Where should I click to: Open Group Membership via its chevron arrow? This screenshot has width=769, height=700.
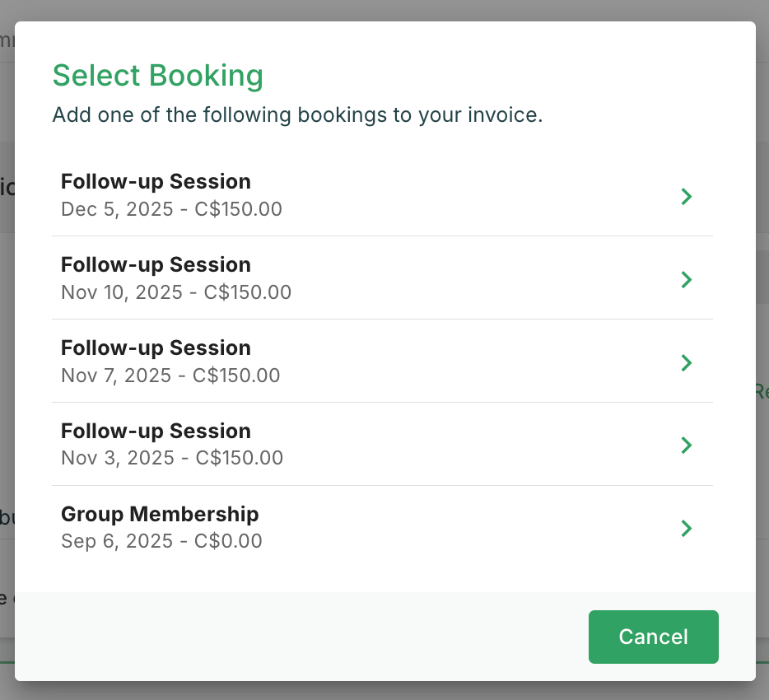tap(687, 528)
